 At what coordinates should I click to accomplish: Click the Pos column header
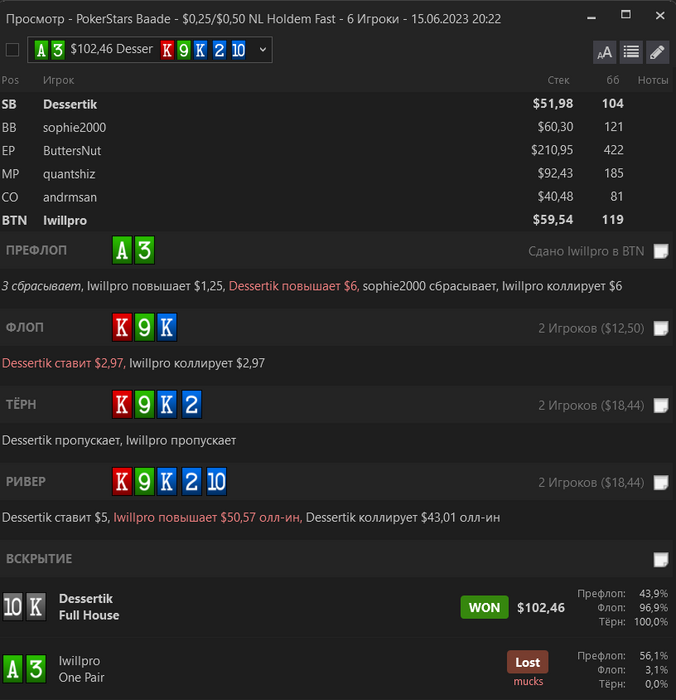click(10, 80)
